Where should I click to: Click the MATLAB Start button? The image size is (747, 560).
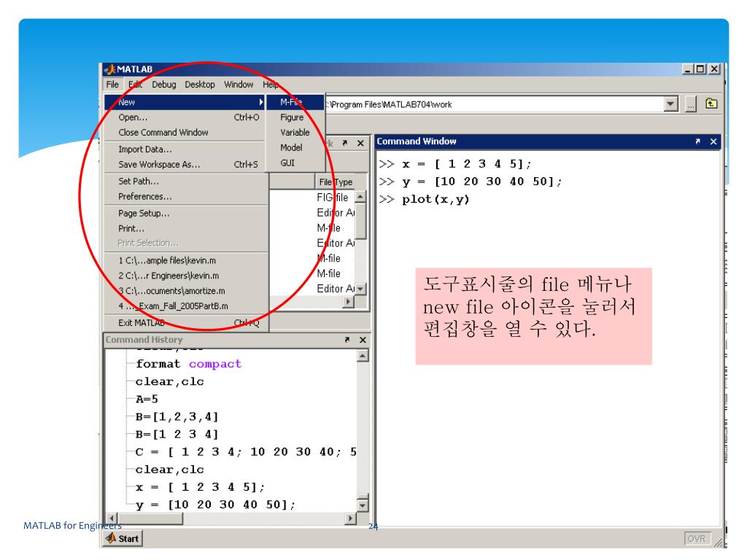pyautogui.click(x=123, y=539)
